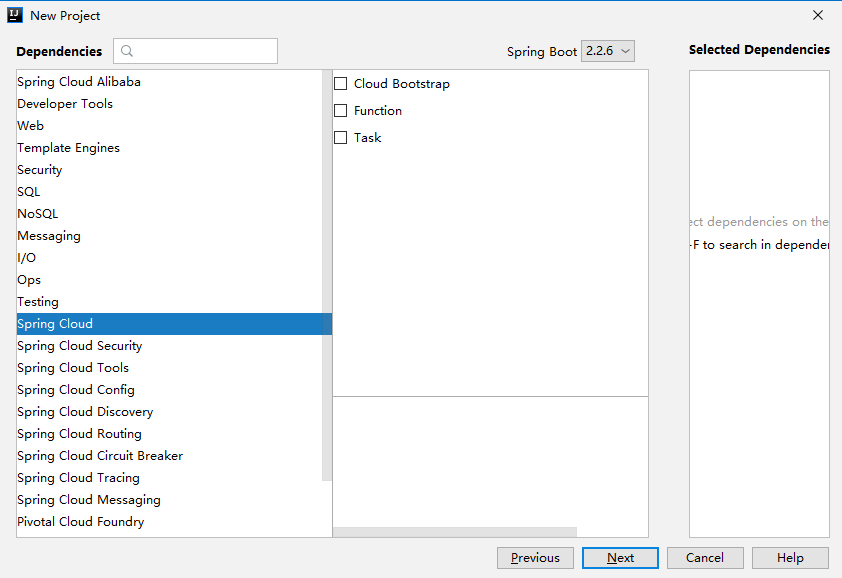The height and width of the screenshot is (578, 842).
Task: Cancel the New Project wizard
Action: 705,558
